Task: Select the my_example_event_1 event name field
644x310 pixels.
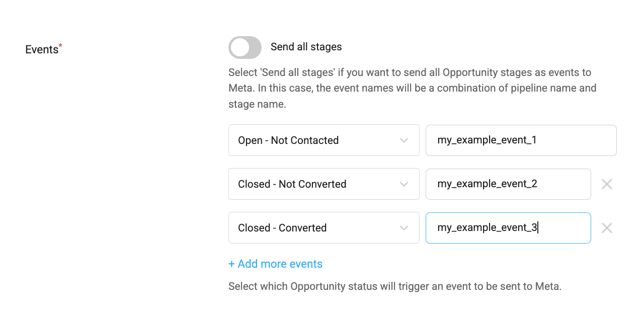Action: click(521, 140)
